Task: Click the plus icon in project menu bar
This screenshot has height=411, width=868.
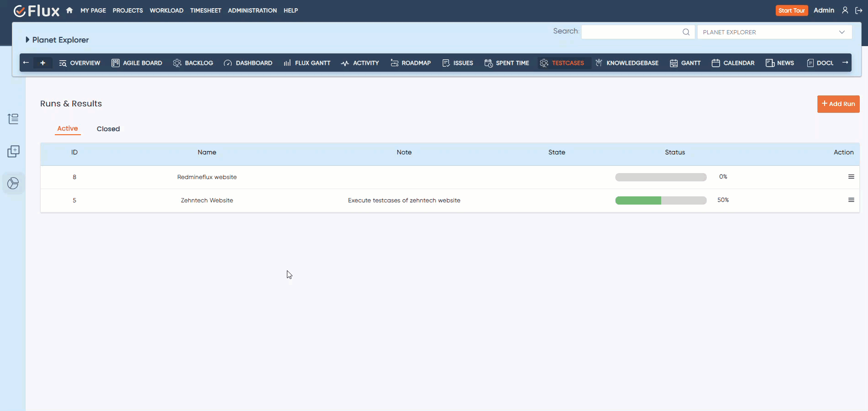Action: point(43,63)
